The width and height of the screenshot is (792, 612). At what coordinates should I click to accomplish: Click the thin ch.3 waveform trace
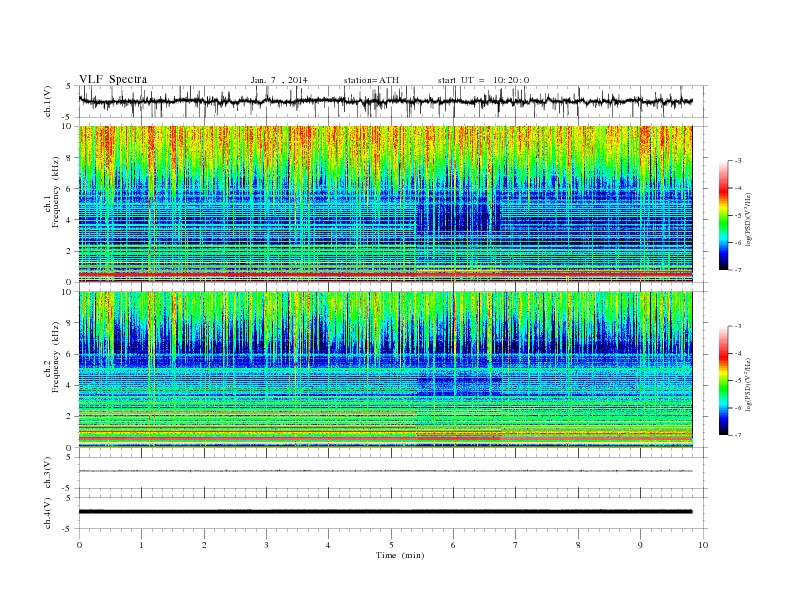tap(385, 471)
